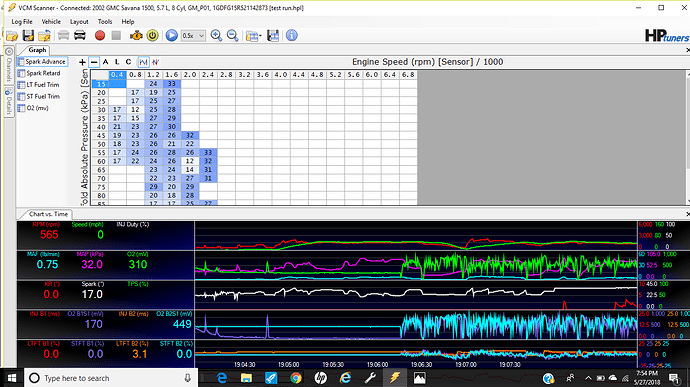
Task: Start recording with the red record button
Action: coord(100,36)
